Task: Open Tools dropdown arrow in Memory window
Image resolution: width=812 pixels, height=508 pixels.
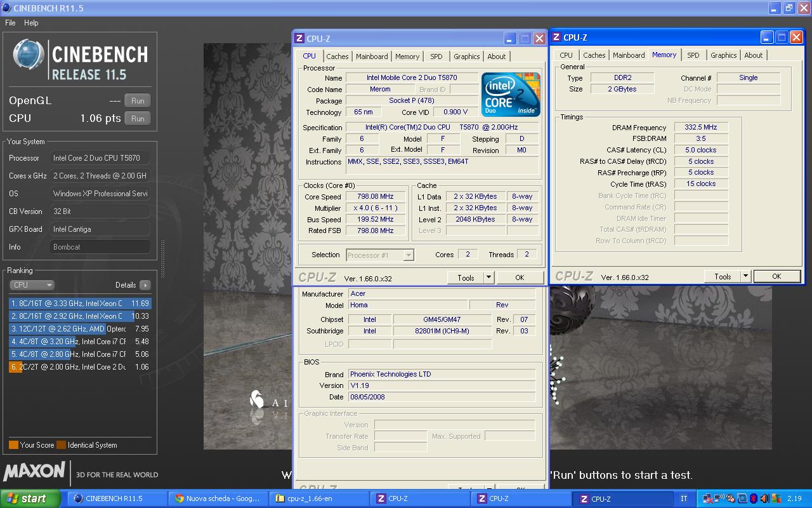Action: (745, 276)
